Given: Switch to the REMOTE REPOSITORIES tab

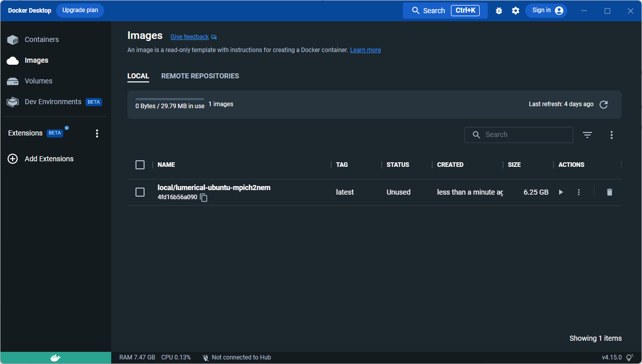Looking at the screenshot, I should 200,76.
